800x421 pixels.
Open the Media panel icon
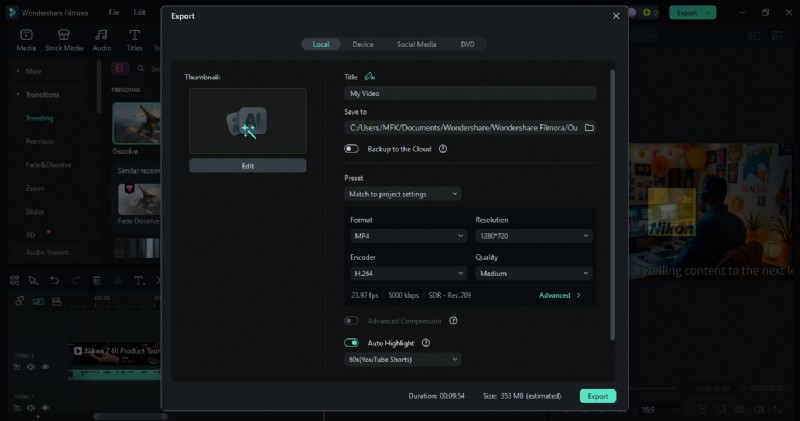26,40
